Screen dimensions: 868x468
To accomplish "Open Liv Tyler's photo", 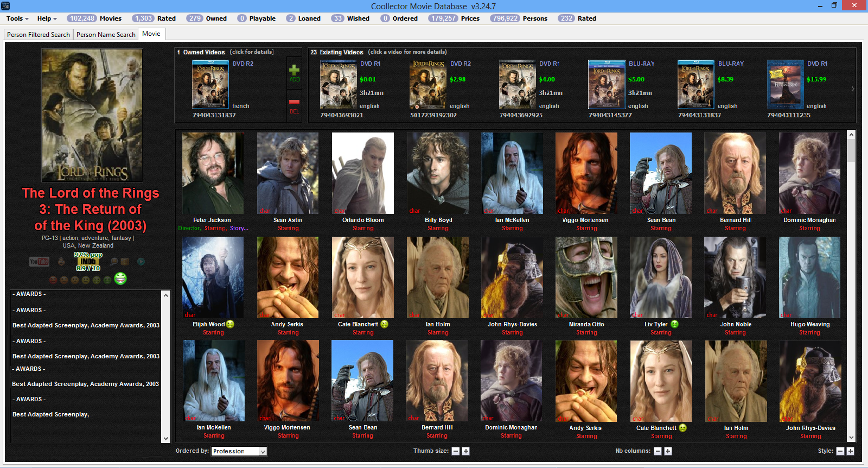I will coord(661,277).
